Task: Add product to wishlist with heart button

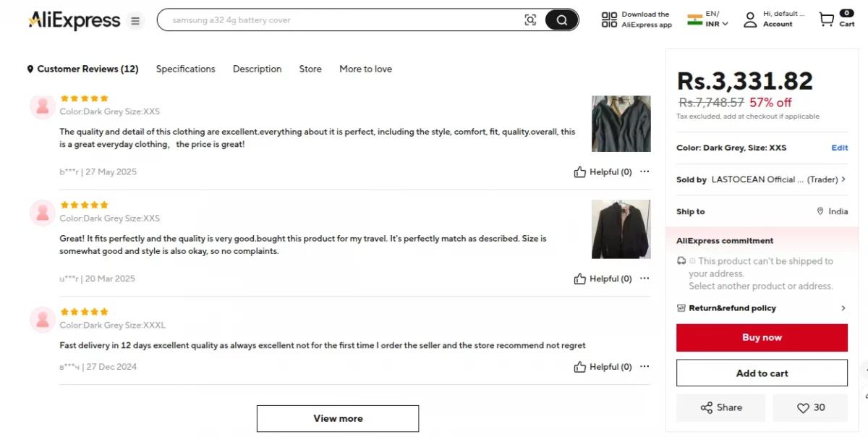Action: (810, 408)
